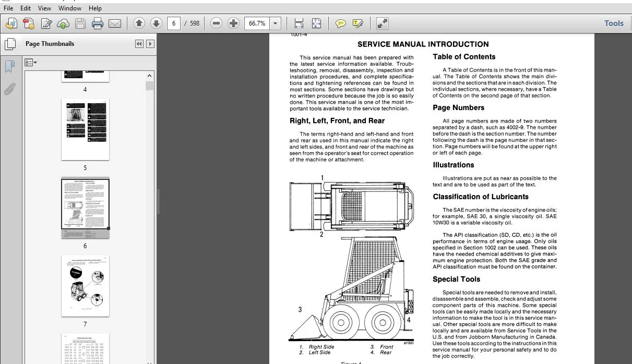Click the 'Right Side' legend label
This screenshot has height=364, width=632.
pos(321,347)
